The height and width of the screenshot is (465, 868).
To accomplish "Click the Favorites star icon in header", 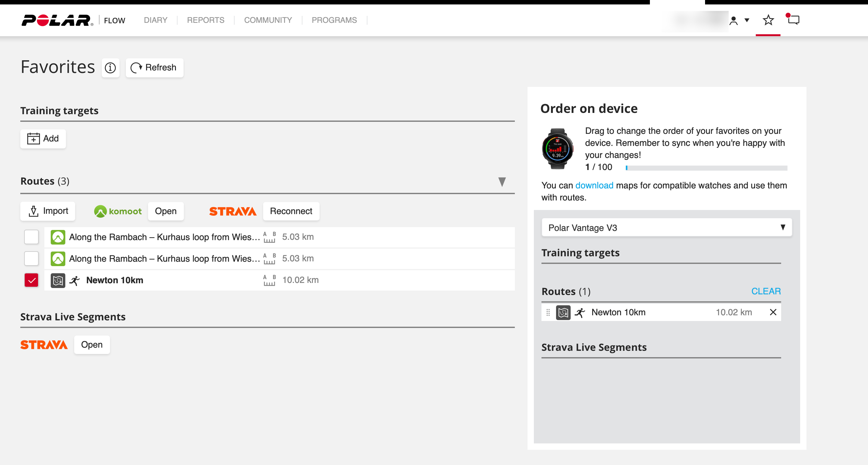I will pyautogui.click(x=768, y=20).
